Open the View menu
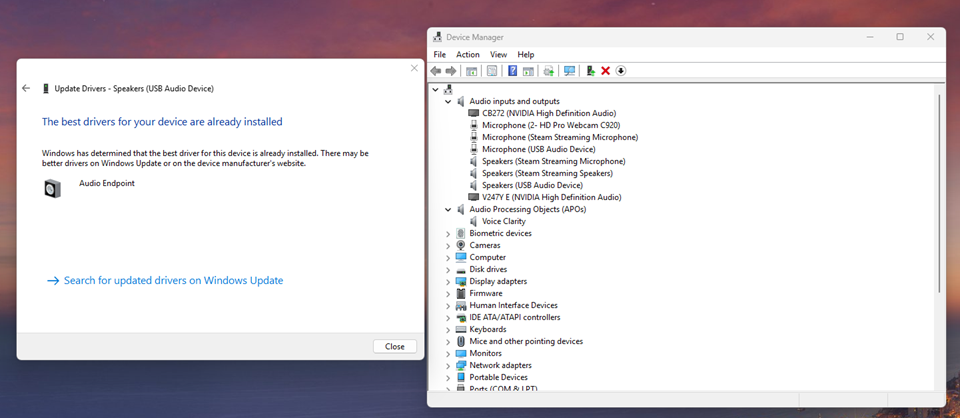The width and height of the screenshot is (960, 418). pyautogui.click(x=498, y=54)
